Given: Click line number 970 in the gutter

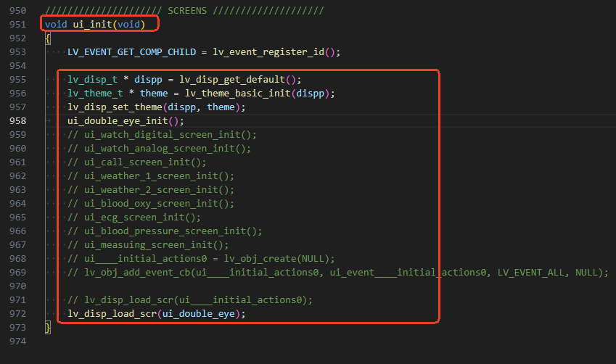Looking at the screenshot, I should (17, 286).
